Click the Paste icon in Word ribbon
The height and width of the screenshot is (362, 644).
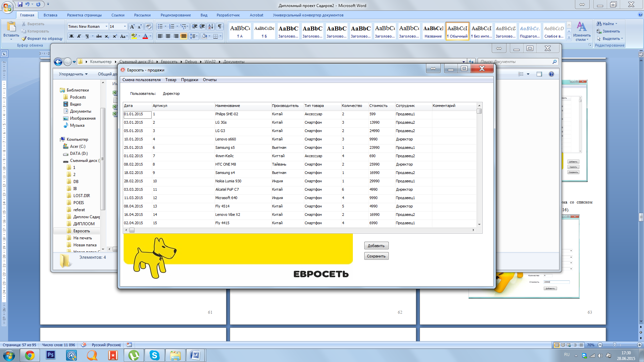(x=11, y=26)
